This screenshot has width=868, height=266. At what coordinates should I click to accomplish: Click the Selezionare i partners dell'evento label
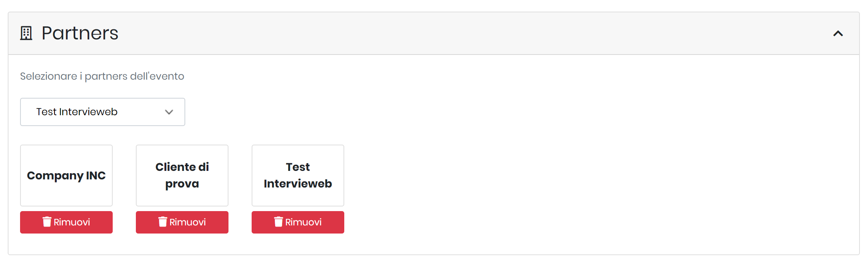point(102,76)
